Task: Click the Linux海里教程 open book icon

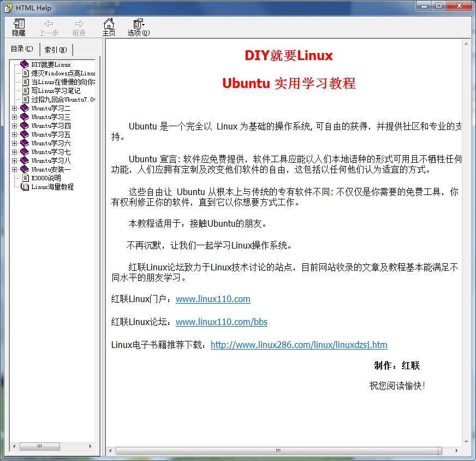Action: [25, 187]
